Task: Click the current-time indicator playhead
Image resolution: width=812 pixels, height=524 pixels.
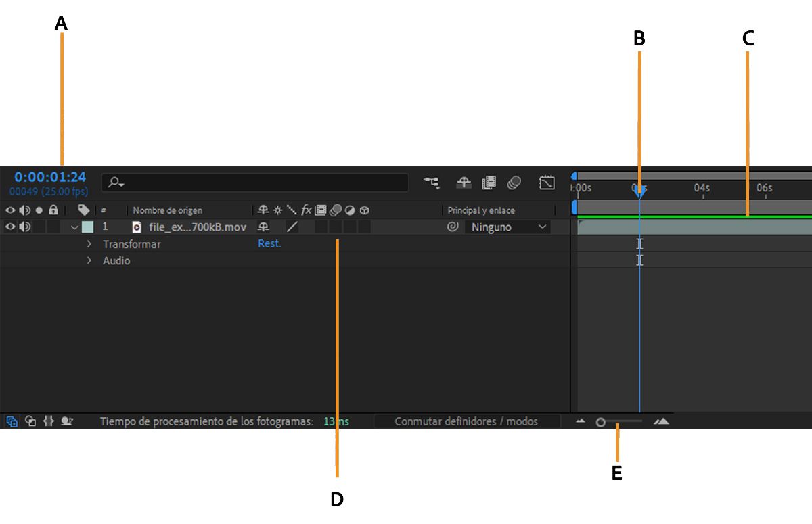Action: [639, 191]
